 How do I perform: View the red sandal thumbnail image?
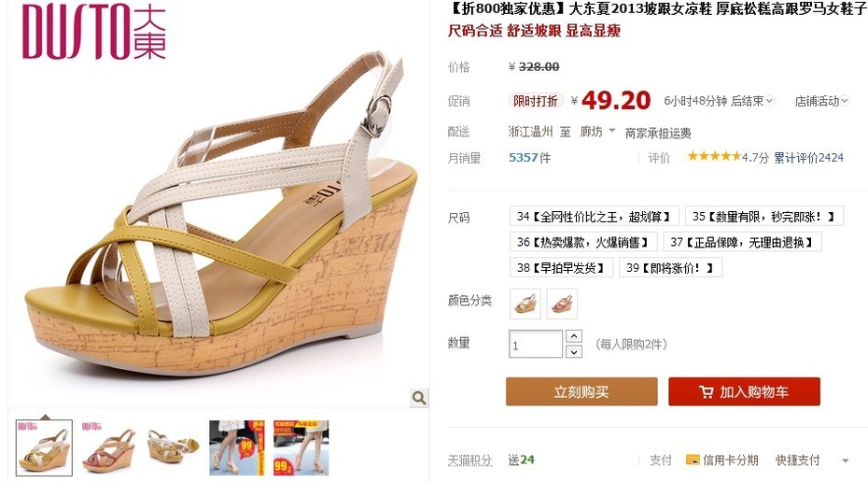coord(108,447)
